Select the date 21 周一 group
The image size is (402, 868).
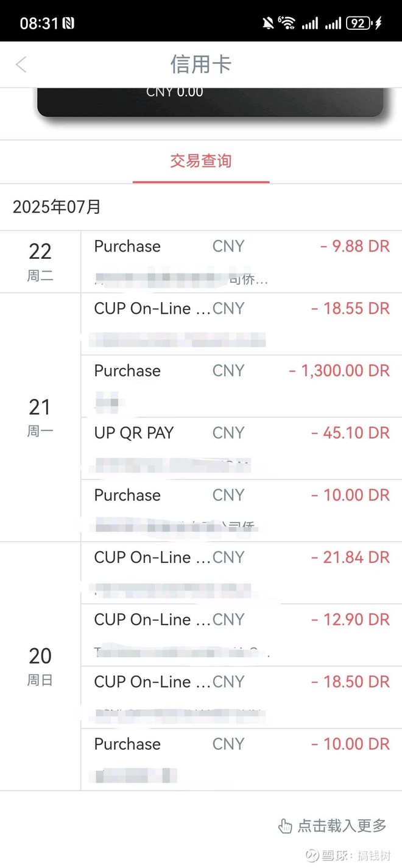pyautogui.click(x=40, y=417)
